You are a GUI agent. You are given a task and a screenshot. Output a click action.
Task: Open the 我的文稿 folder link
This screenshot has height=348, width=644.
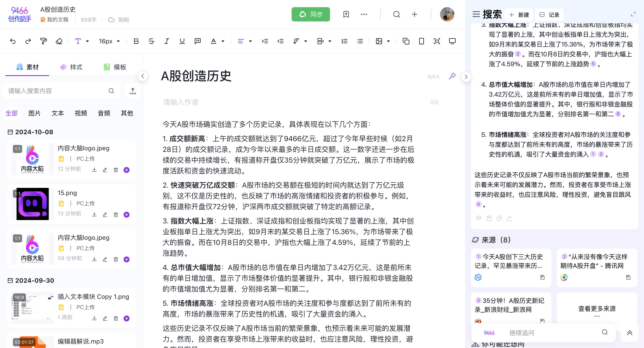[55, 19]
